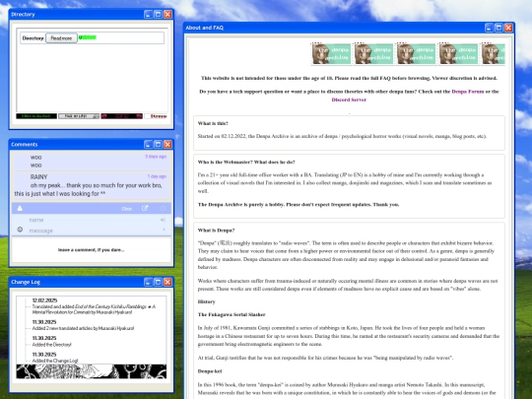Click the '3 days ago' comment timestamp
This screenshot has height=399, width=532.
tap(156, 157)
